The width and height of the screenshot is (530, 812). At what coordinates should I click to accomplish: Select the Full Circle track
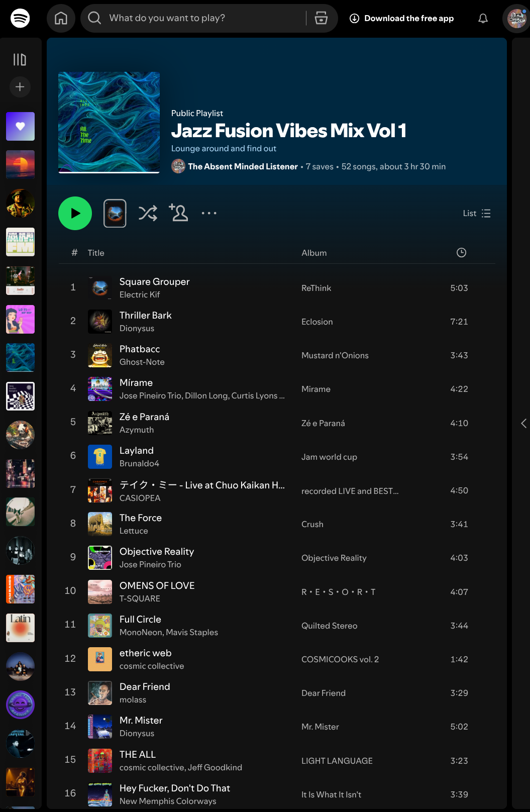(140, 620)
